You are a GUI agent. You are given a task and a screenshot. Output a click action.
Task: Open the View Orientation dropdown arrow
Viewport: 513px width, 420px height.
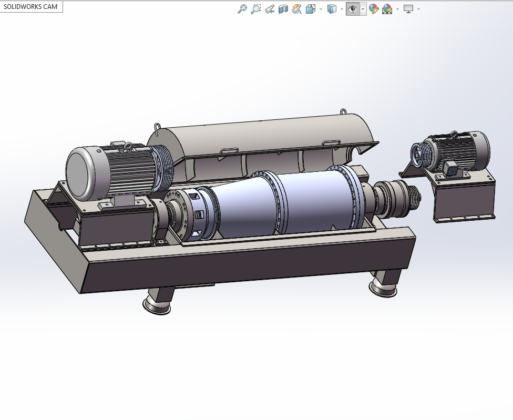(x=320, y=8)
